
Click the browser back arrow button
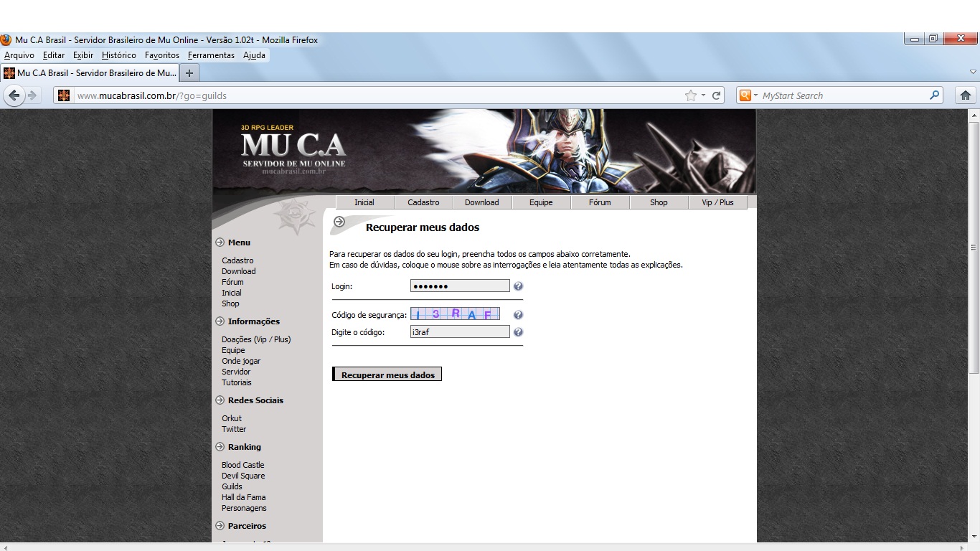[14, 95]
